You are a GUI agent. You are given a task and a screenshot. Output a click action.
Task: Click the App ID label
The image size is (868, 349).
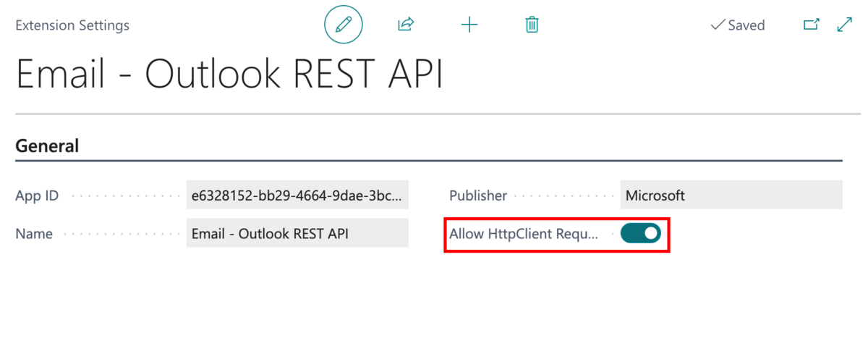pyautogui.click(x=37, y=195)
